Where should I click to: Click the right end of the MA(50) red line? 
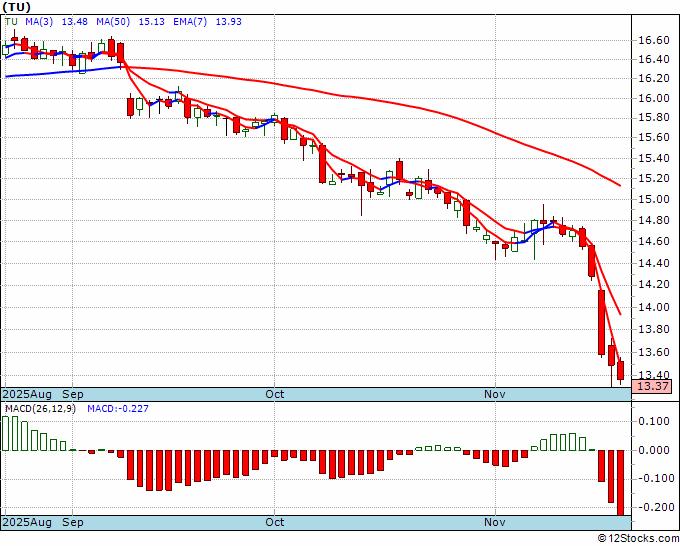tap(619, 185)
